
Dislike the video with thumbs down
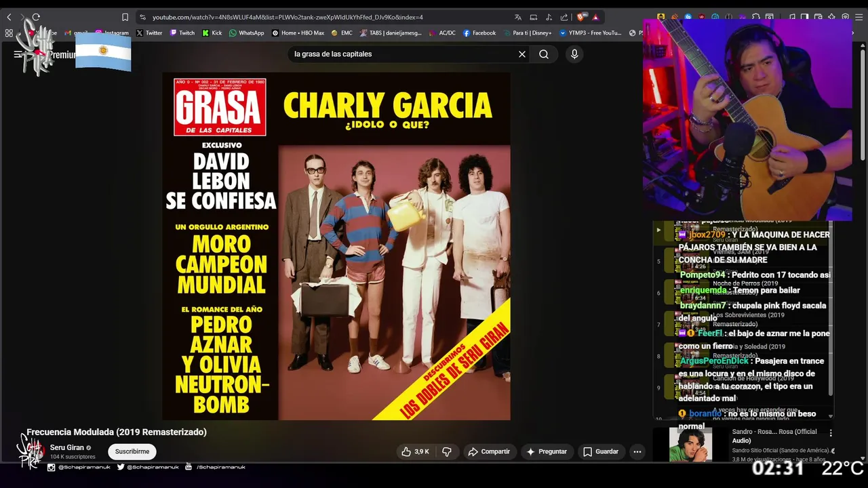(x=447, y=451)
